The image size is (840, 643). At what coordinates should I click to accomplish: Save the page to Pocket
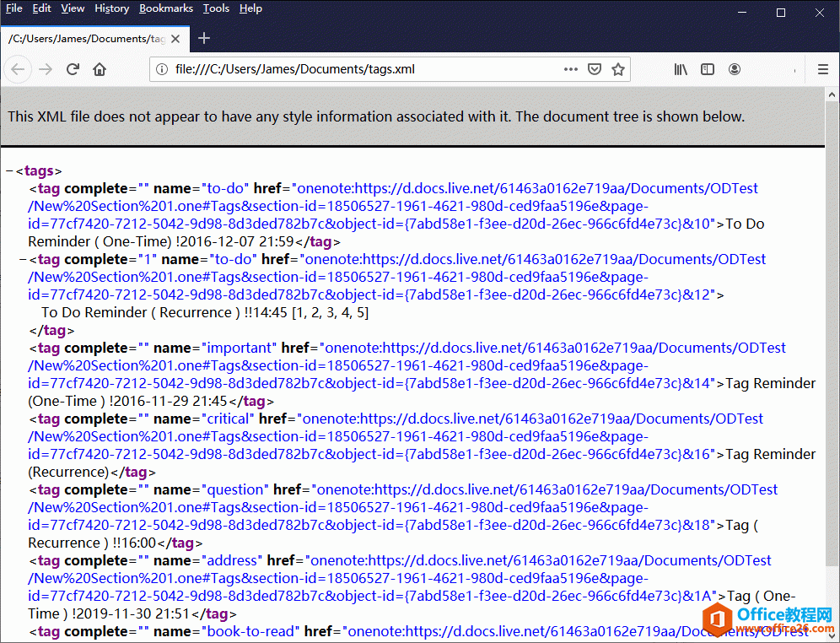595,69
